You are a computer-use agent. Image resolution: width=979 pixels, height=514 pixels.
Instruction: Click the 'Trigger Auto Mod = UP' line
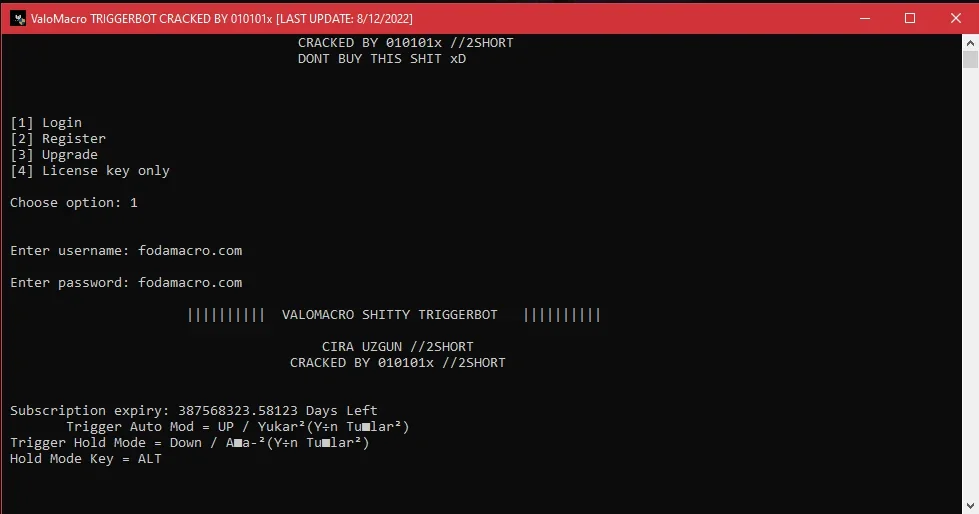238,427
